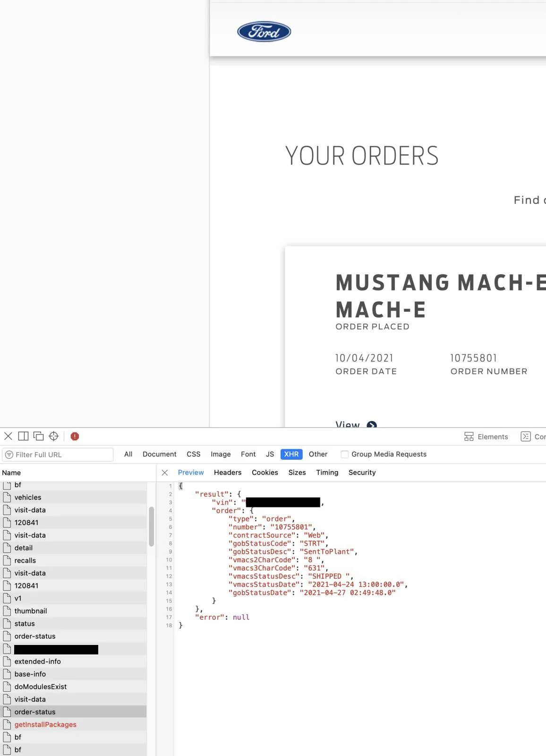Select the thumbnail request
This screenshot has height=756, width=546.
pos(73,611)
